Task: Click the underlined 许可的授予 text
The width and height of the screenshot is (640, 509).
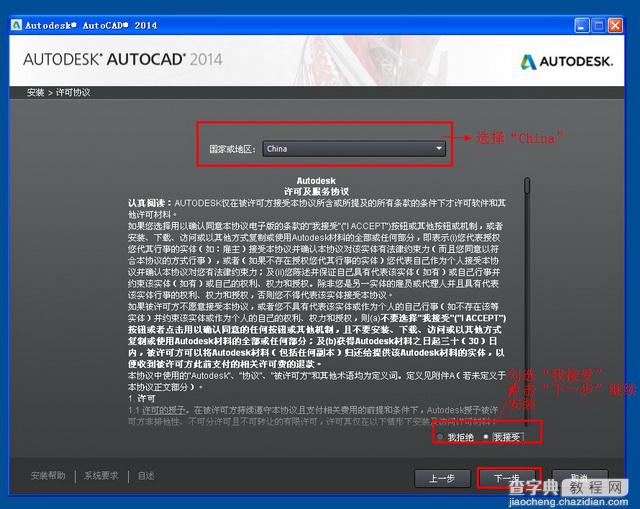Action: tap(163, 410)
